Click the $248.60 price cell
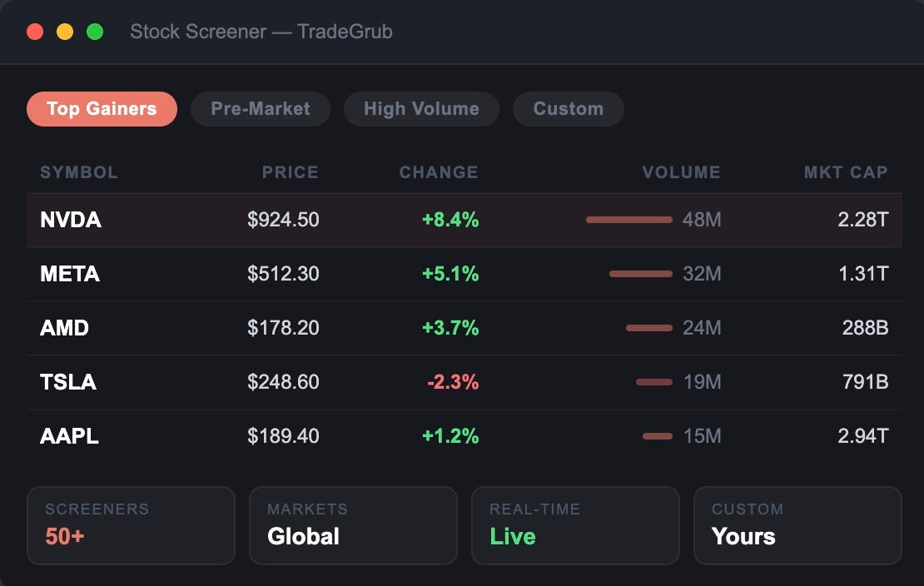The image size is (924, 586). [x=283, y=382]
